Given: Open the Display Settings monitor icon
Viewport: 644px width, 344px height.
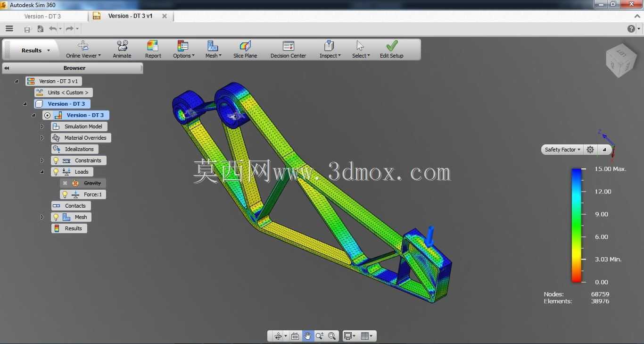Looking at the screenshot, I should click(x=349, y=336).
